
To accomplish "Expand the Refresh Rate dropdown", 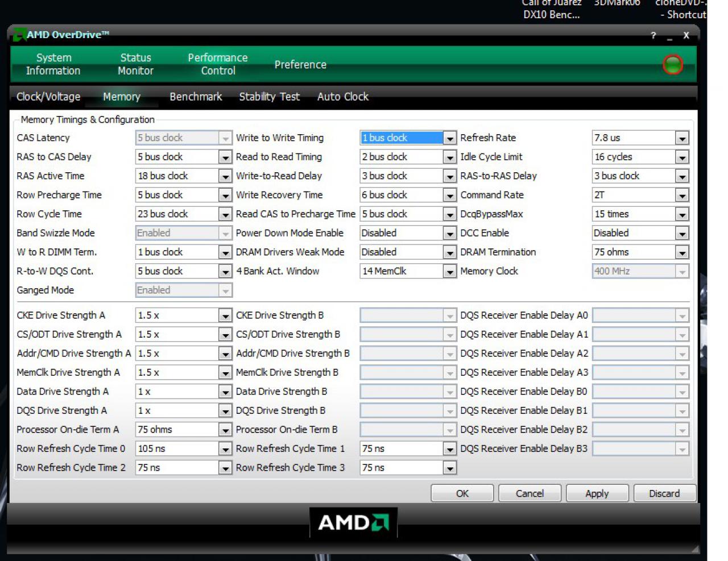I will (682, 138).
